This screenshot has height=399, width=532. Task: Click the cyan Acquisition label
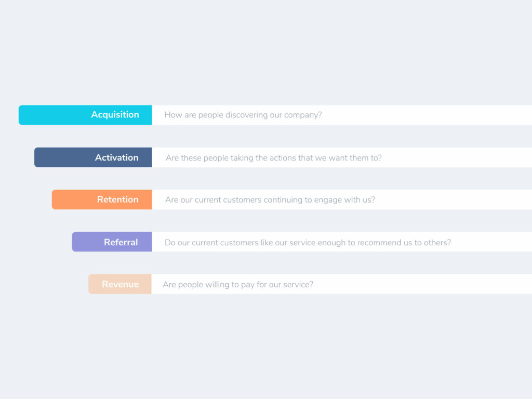85,115
